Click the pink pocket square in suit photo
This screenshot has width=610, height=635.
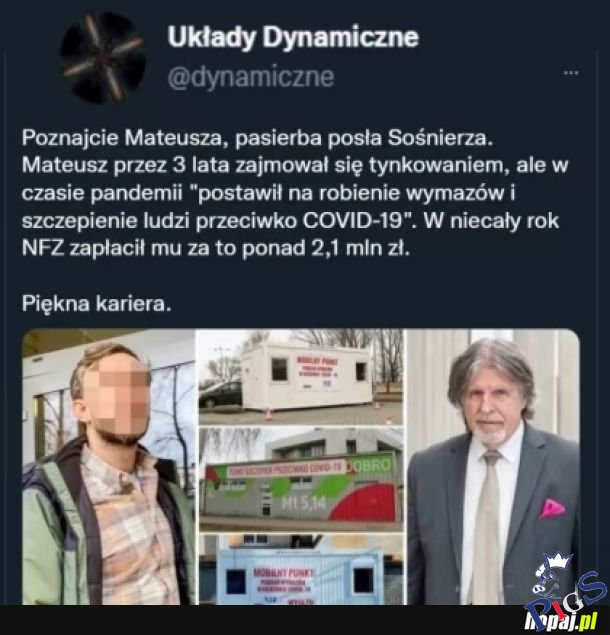pos(551,508)
